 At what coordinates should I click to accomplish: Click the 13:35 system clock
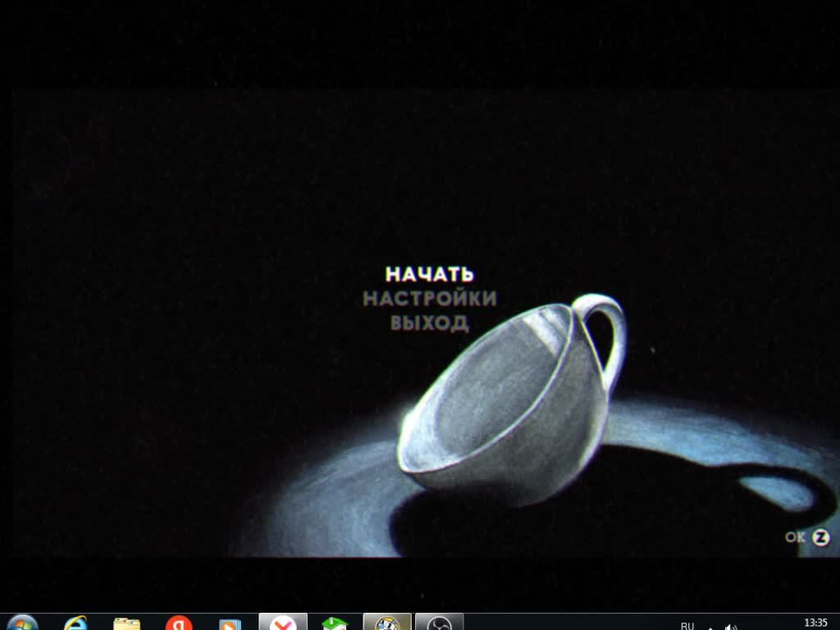tap(815, 623)
